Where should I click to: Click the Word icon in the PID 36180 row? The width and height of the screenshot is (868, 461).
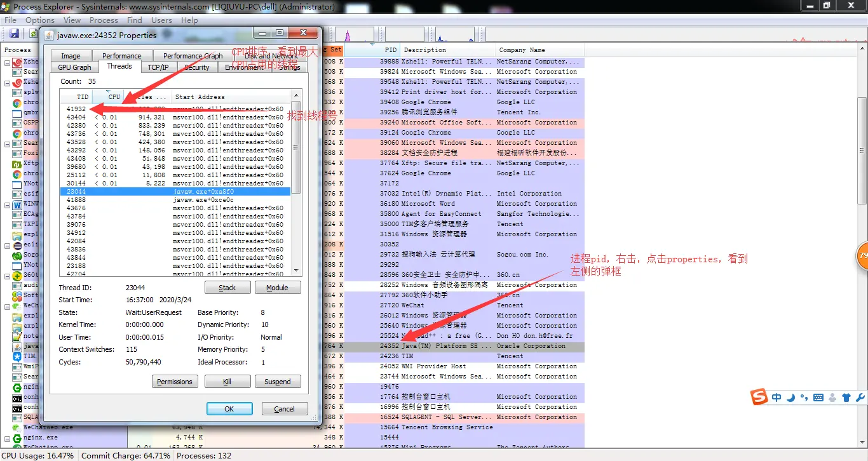point(17,204)
